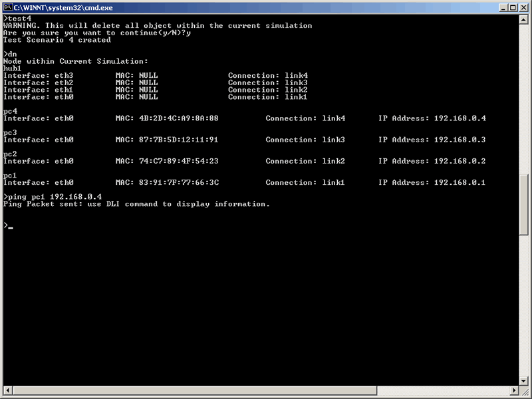The image size is (532, 399).
Task: Click the pc3 MAC address 87:7B:5D:12:11:91
Action: click(178, 140)
